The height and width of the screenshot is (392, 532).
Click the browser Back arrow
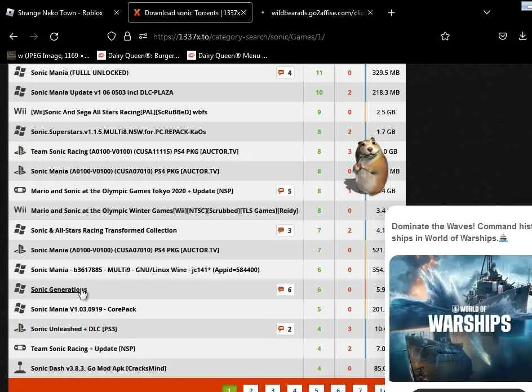pos(13,36)
